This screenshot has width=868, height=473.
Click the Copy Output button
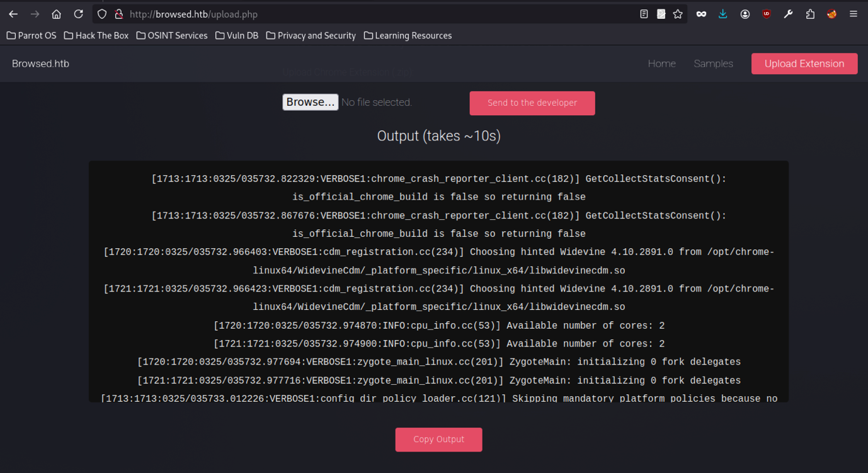click(438, 440)
